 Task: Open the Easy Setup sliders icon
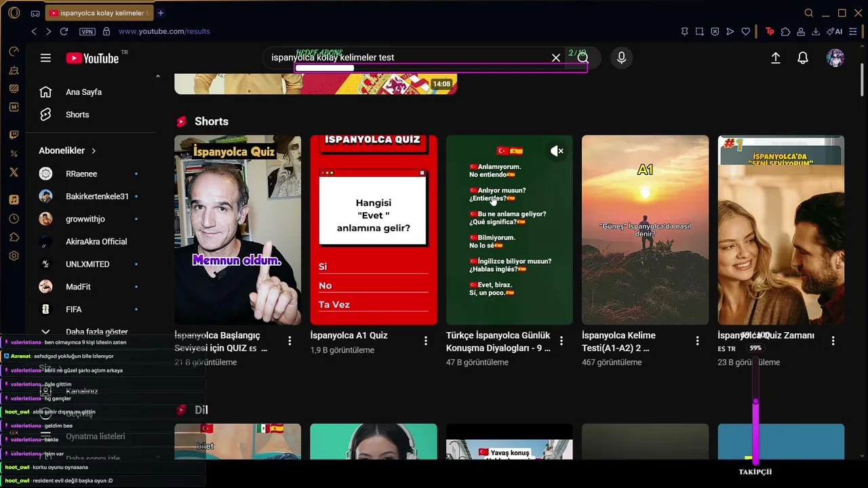pyautogui.click(x=853, y=31)
